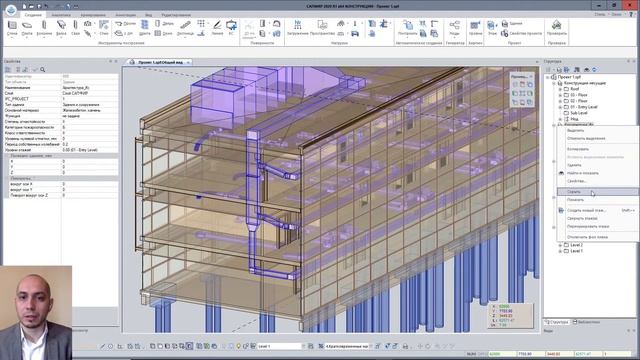The image size is (640, 360).
Task: Choose Найти и показать in context menu
Action: pyautogui.click(x=597, y=173)
